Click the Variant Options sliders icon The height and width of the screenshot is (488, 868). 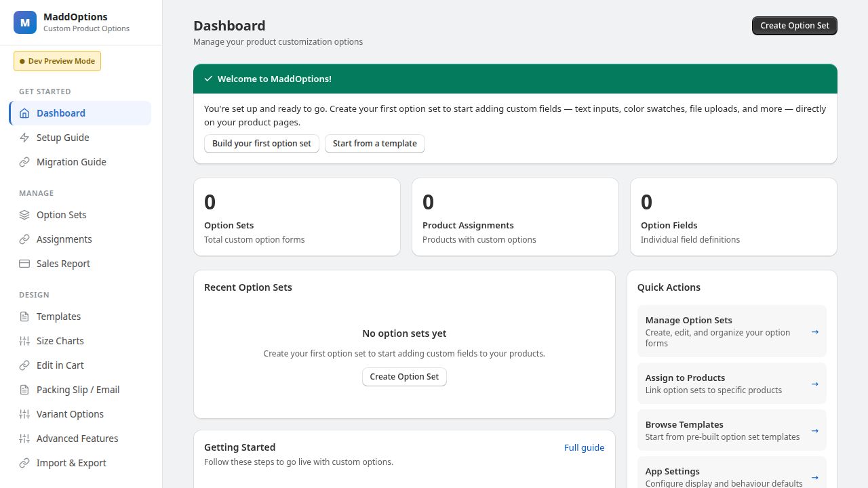click(x=24, y=414)
